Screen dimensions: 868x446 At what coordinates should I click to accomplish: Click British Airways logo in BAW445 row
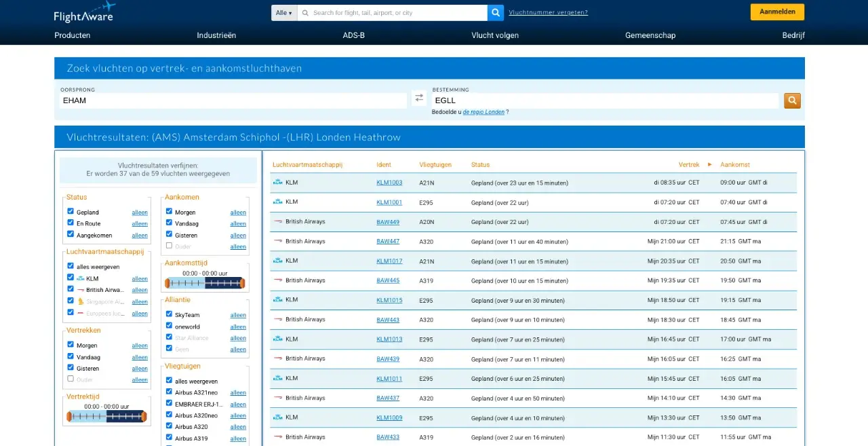(277, 280)
